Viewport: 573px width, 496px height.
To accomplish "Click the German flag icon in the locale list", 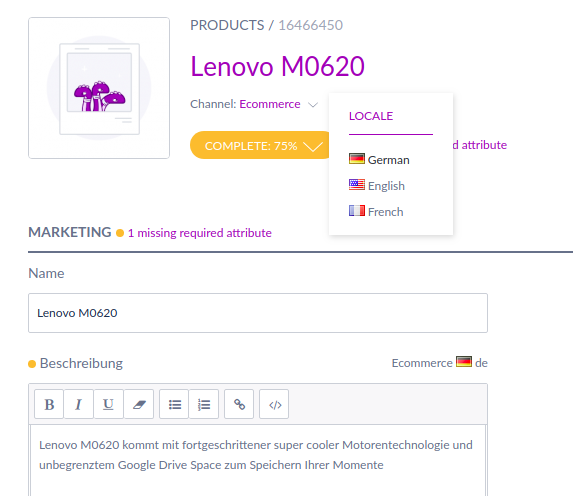I will pos(357,159).
